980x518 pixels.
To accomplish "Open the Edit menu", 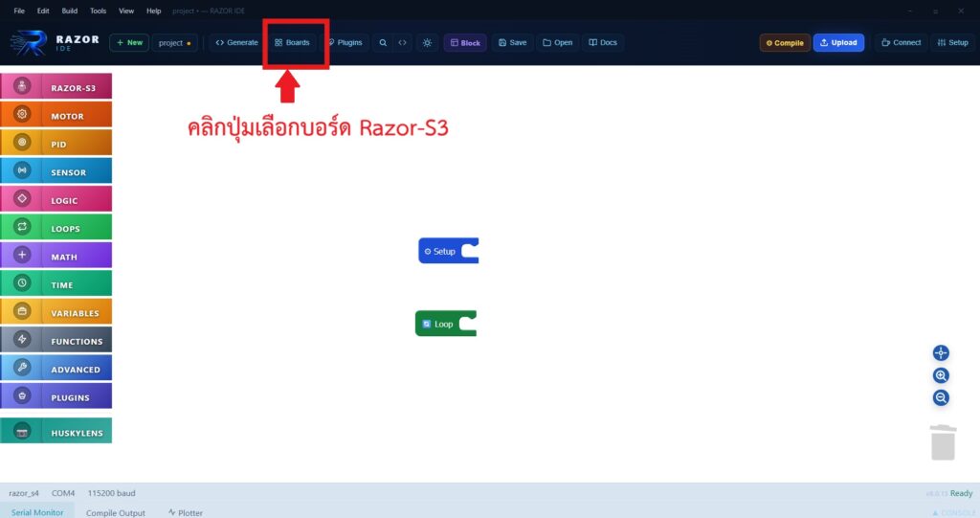I will click(43, 11).
